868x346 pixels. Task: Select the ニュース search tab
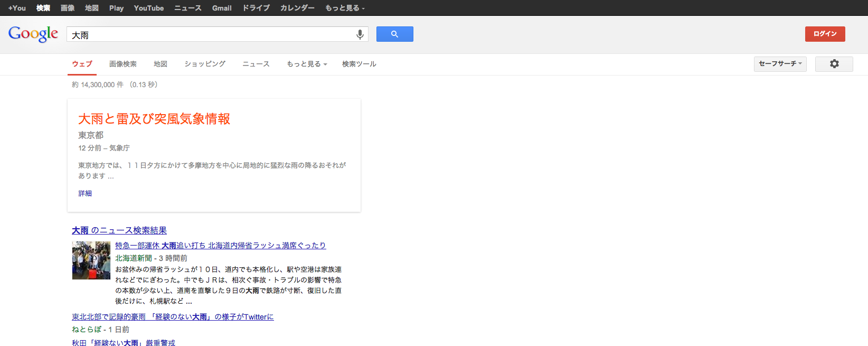pos(256,64)
